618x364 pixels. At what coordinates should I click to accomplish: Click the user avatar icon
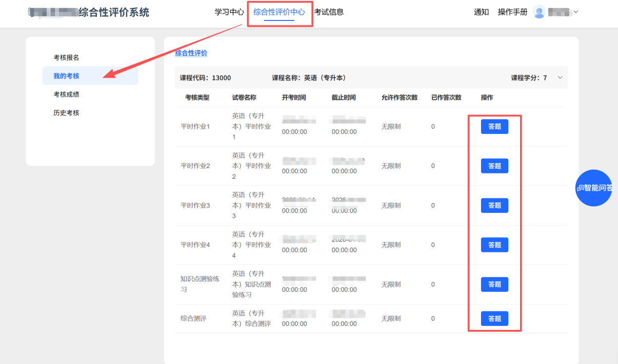pyautogui.click(x=539, y=12)
